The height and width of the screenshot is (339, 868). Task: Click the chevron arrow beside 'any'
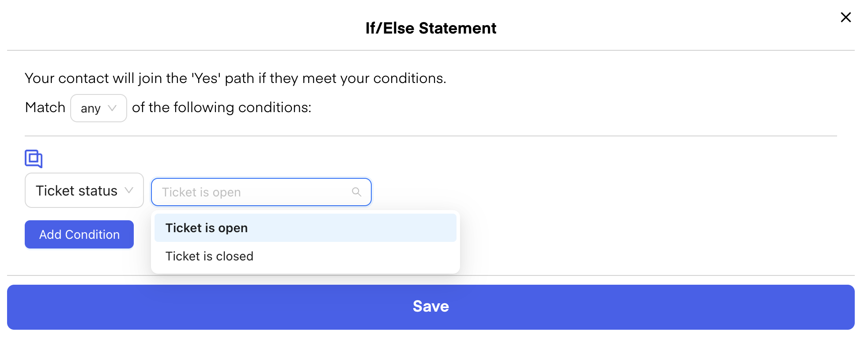coord(112,108)
